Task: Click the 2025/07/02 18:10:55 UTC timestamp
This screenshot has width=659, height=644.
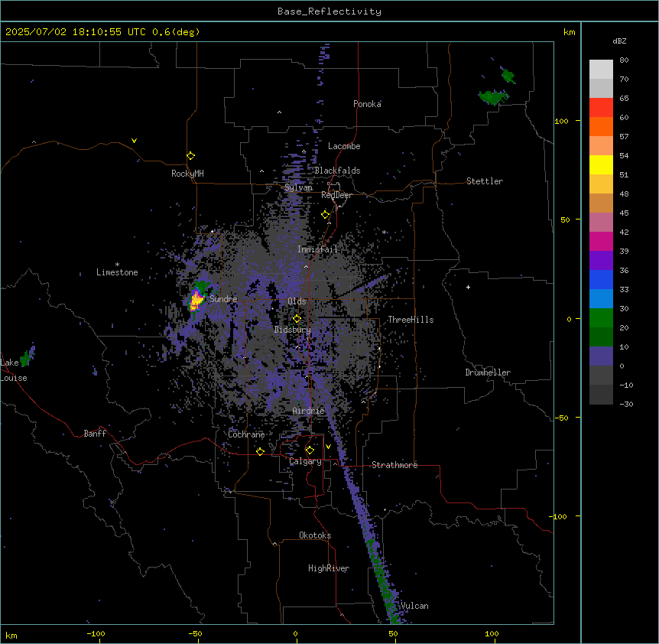Action: point(76,32)
